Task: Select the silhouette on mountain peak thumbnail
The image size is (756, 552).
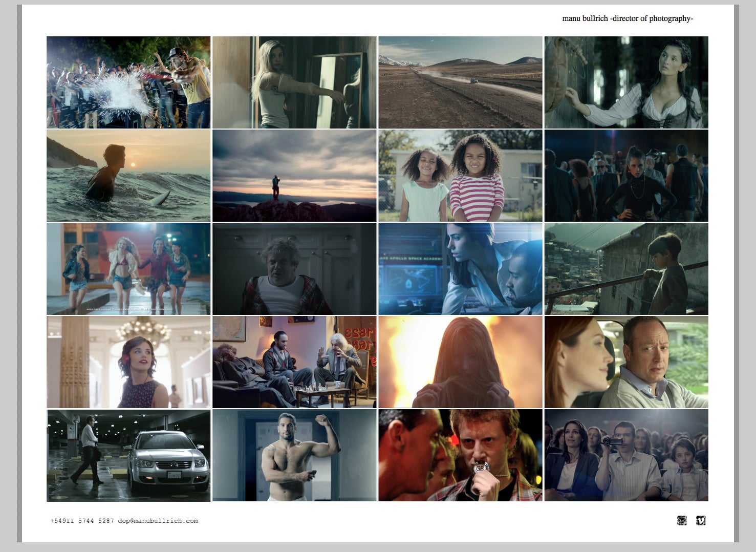Action: point(294,176)
